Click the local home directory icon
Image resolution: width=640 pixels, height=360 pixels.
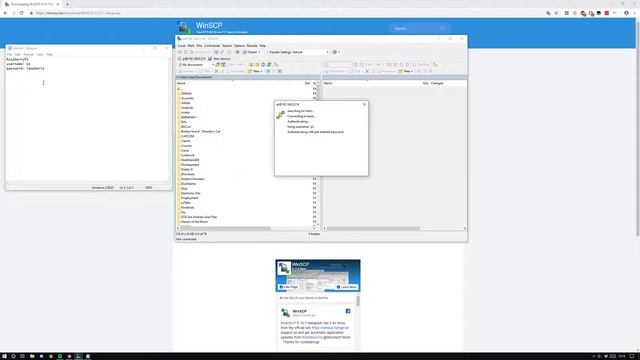tap(263, 65)
